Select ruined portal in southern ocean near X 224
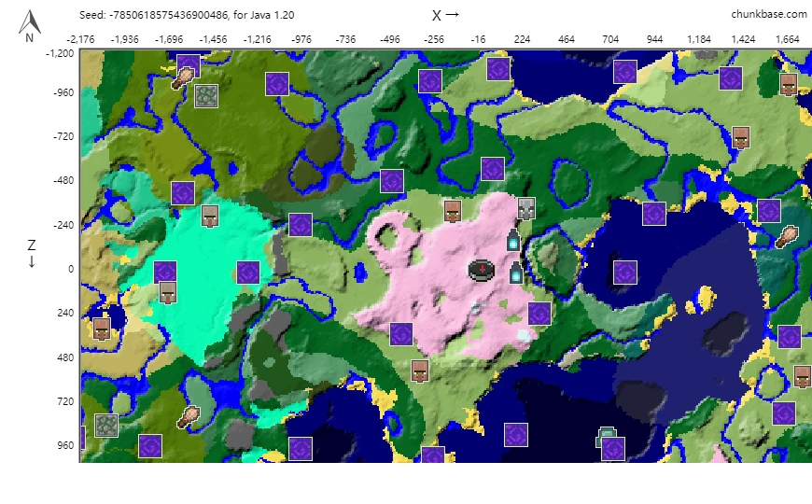Viewport: 812px width, 504px height. [x=516, y=435]
